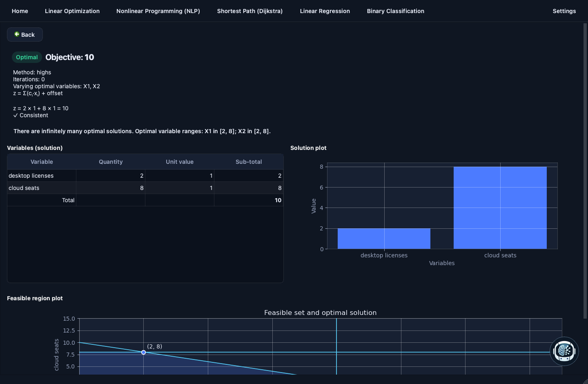588x384 pixels.
Task: Click the Feasible region plot heading
Action: (35, 298)
